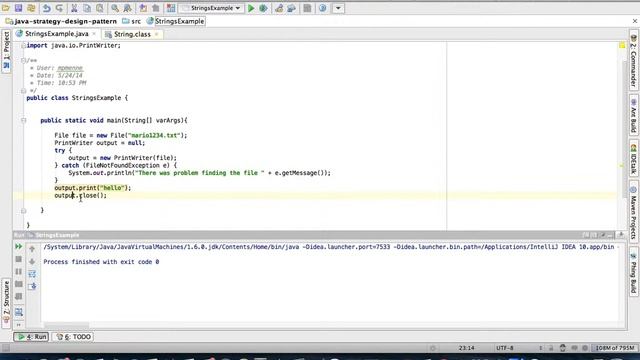Screen dimensions: 640x360
Task: Debug StringsExample with the bug icon
Action: click(x=263, y=8)
